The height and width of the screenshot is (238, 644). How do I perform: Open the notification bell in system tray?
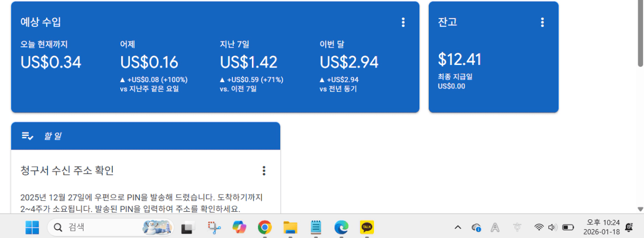629,227
